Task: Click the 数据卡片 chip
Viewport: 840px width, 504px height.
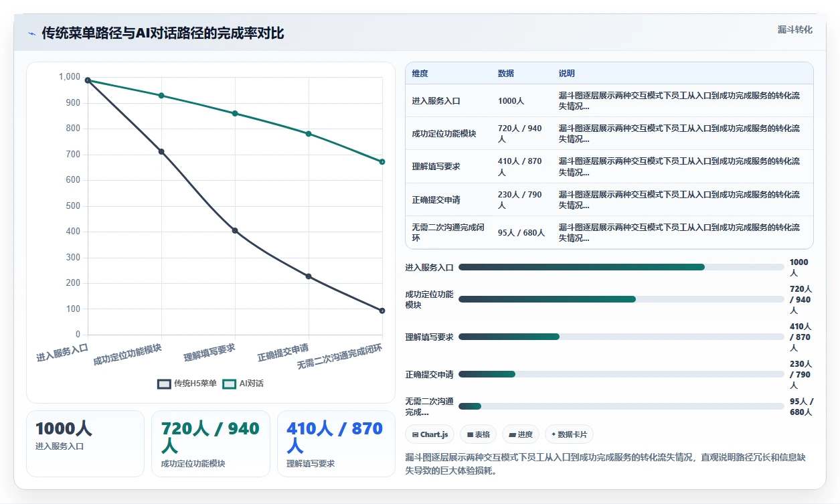Action: (569, 434)
